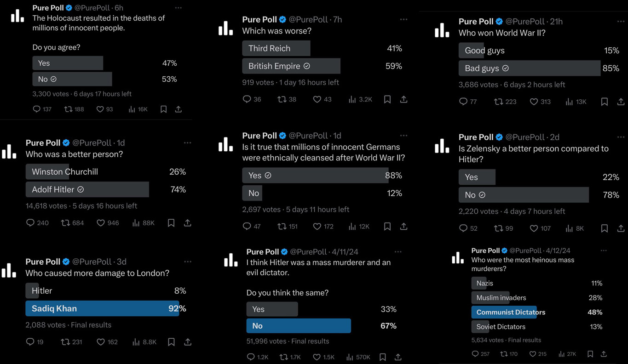
Task: Repost the poll with 684 reposts
Action: coord(72,223)
